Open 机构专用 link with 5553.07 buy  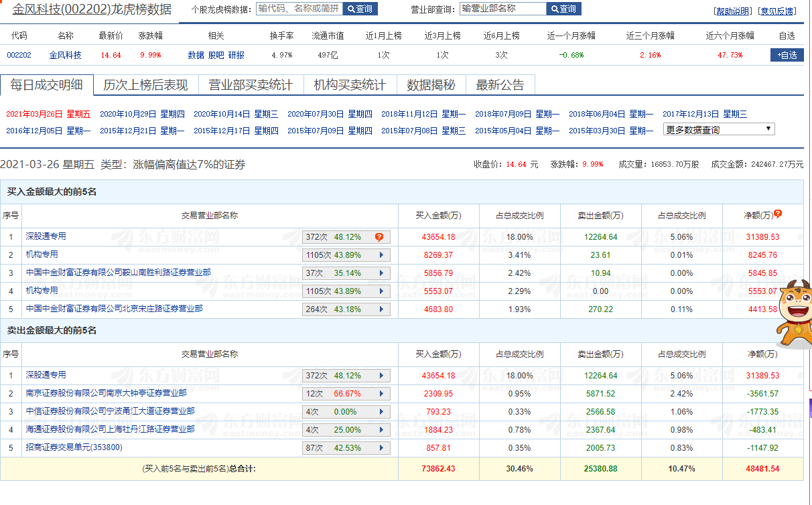[x=42, y=291]
